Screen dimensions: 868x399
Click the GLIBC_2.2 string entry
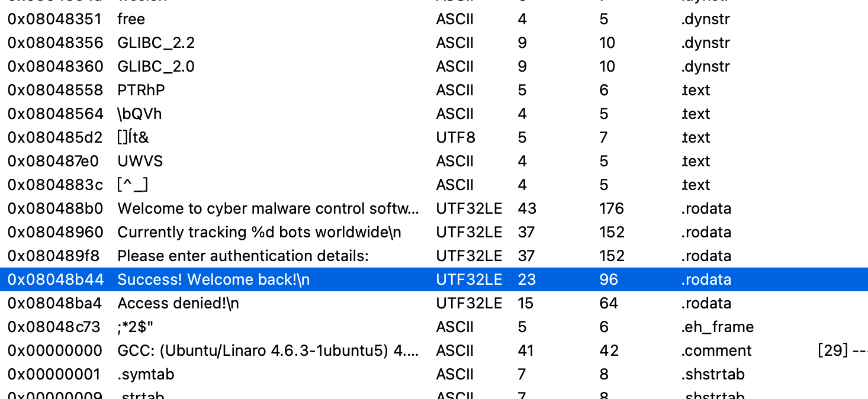point(156,43)
